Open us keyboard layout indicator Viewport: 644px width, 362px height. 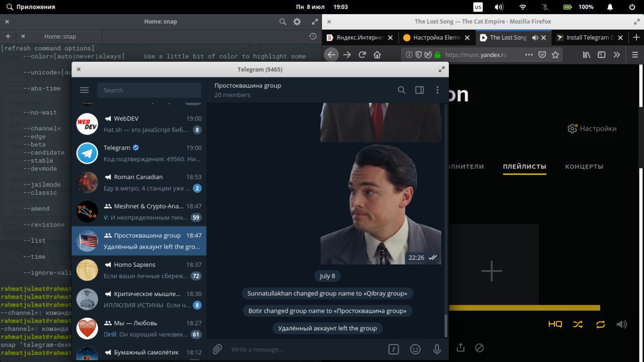[478, 7]
